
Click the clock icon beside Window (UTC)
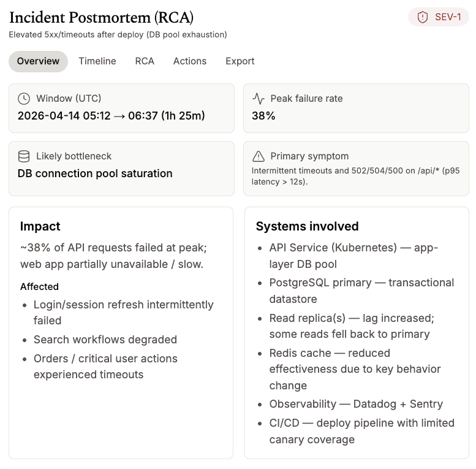[24, 99]
